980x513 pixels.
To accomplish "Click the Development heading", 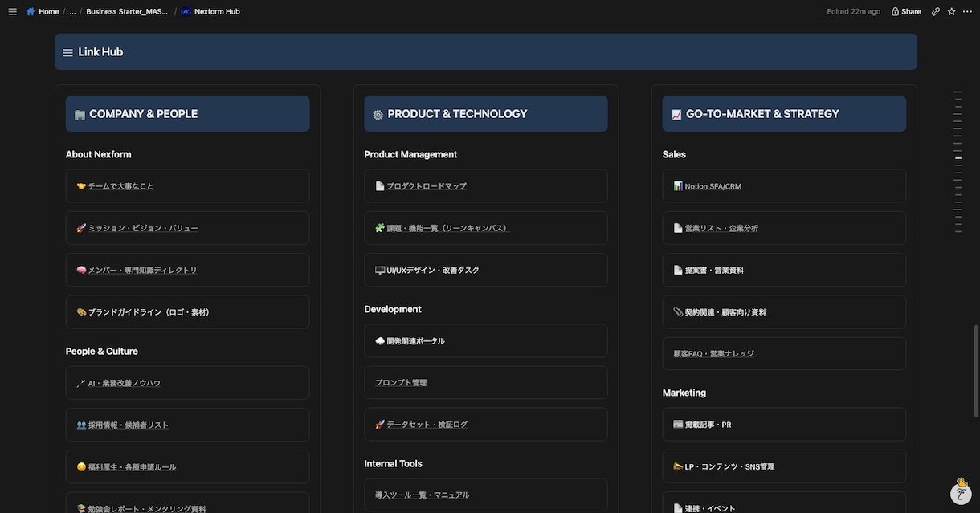I will [x=393, y=310].
